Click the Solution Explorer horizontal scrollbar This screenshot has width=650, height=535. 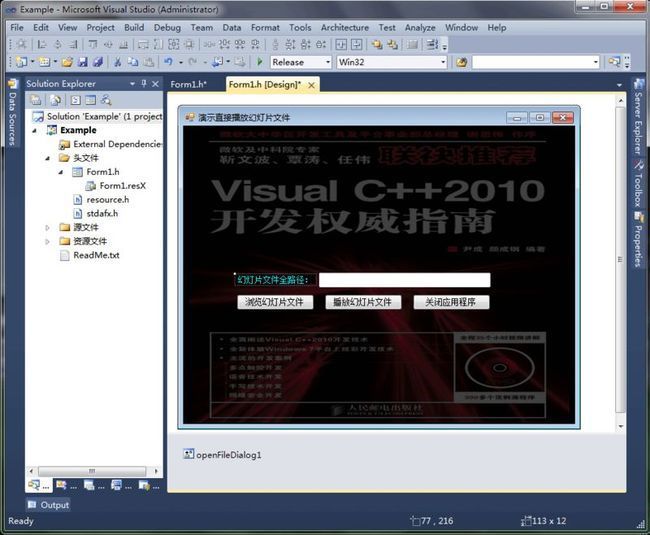pyautogui.click(x=93, y=471)
